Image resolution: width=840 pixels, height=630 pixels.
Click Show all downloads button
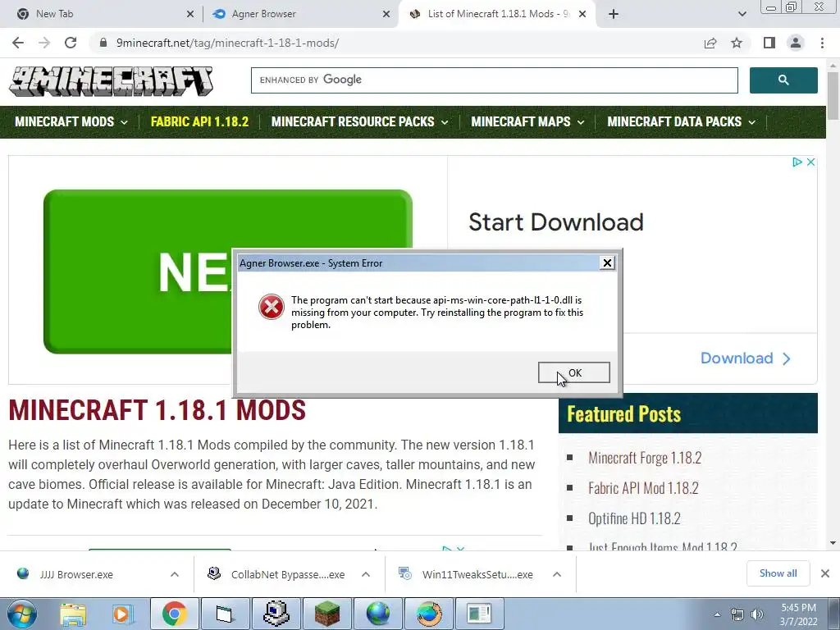[x=778, y=573]
